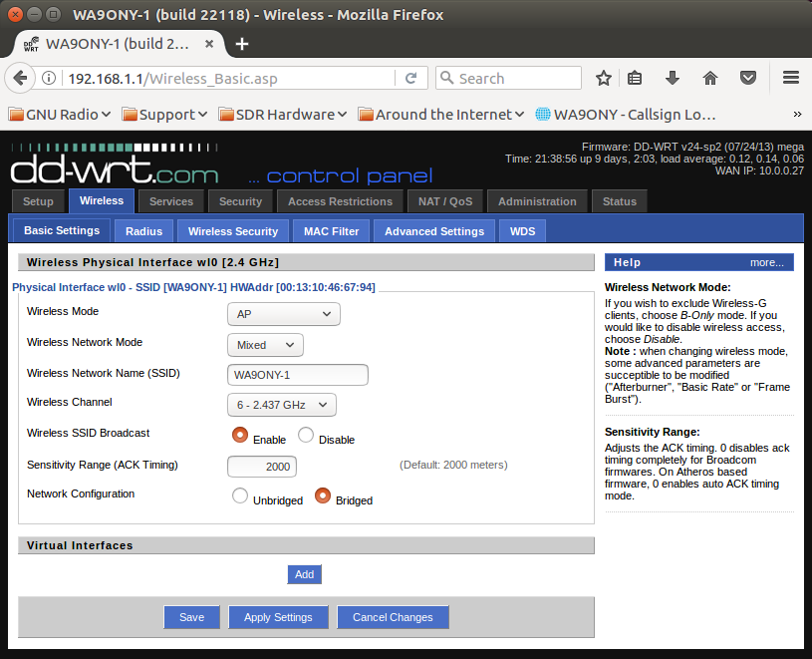Open the Services main tab
The width and height of the screenshot is (812, 659).
(171, 201)
